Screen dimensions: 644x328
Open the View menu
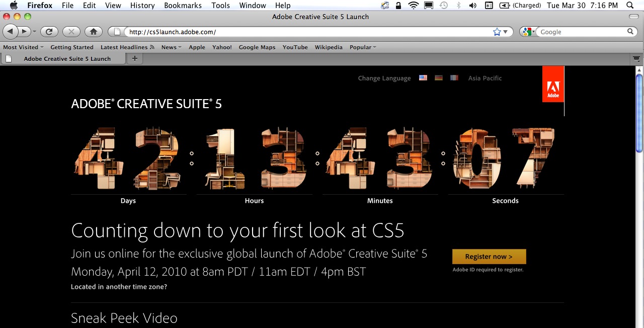tap(113, 6)
